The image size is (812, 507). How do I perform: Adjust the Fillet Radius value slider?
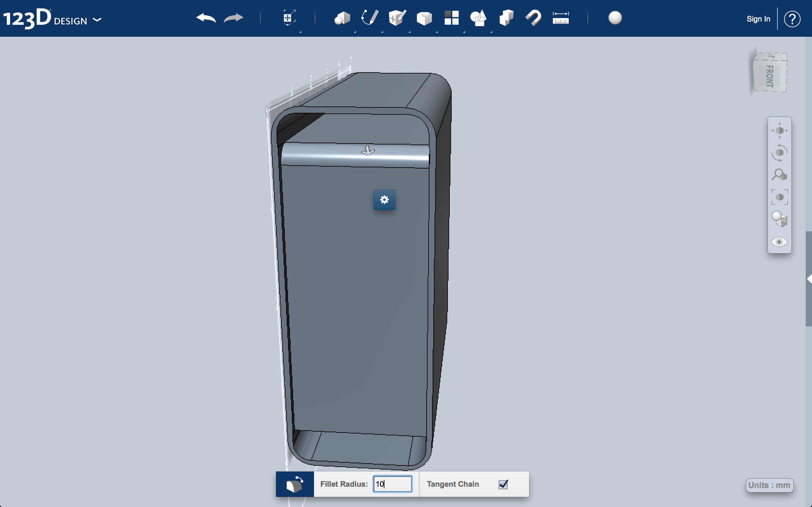390,484
